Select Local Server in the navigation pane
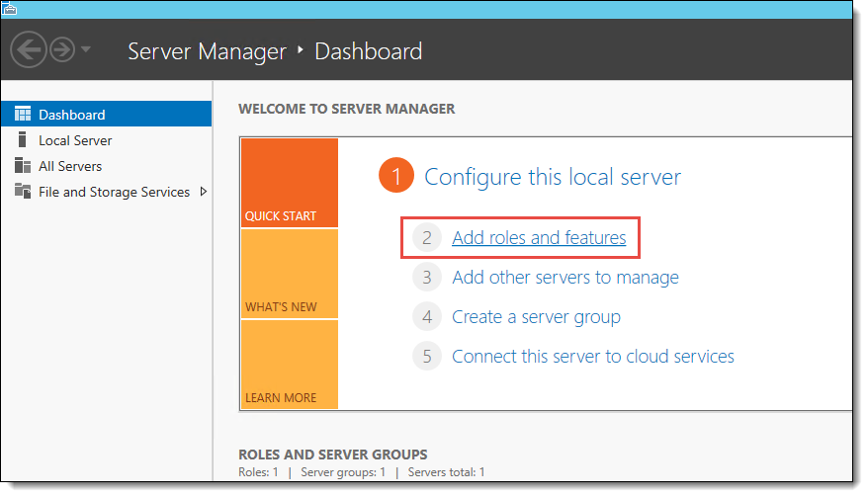Screen dimensions: 868x497 pyautogui.click(x=75, y=140)
